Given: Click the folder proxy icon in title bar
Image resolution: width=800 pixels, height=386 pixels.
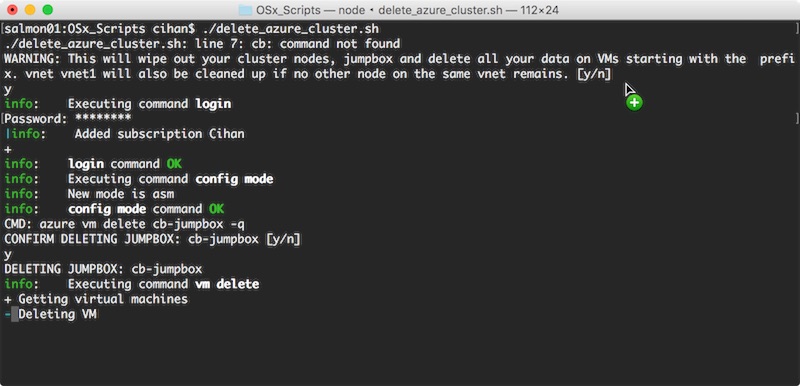Looking at the screenshot, I should (x=245, y=10).
